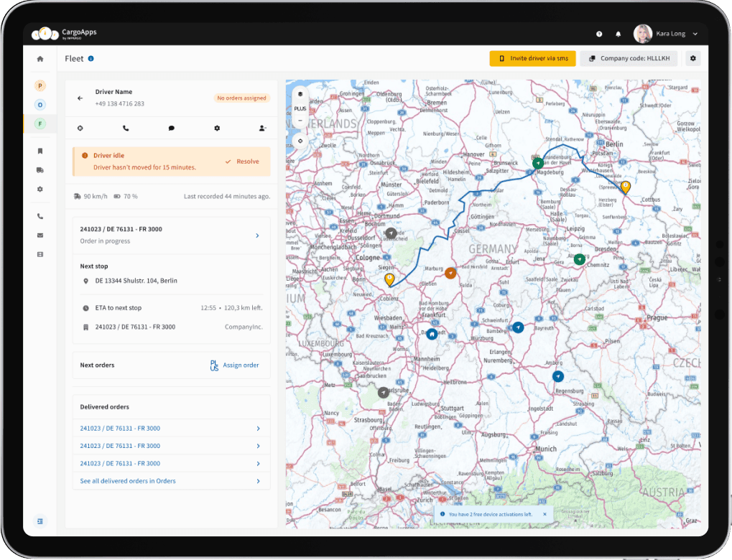The image size is (732, 560).
Task: Expand the order in progress chevron
Action: click(258, 235)
